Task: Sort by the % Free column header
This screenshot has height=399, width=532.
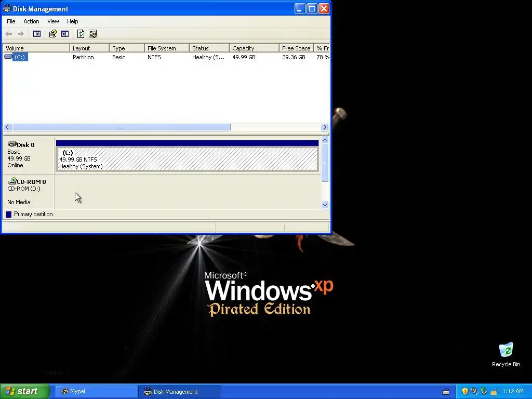Action: pos(322,48)
